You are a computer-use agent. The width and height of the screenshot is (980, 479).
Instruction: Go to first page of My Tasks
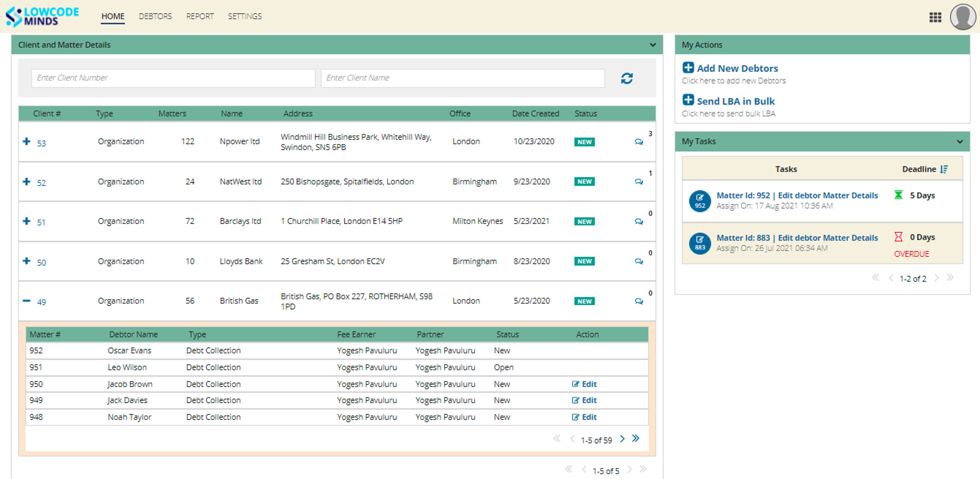tap(876, 278)
